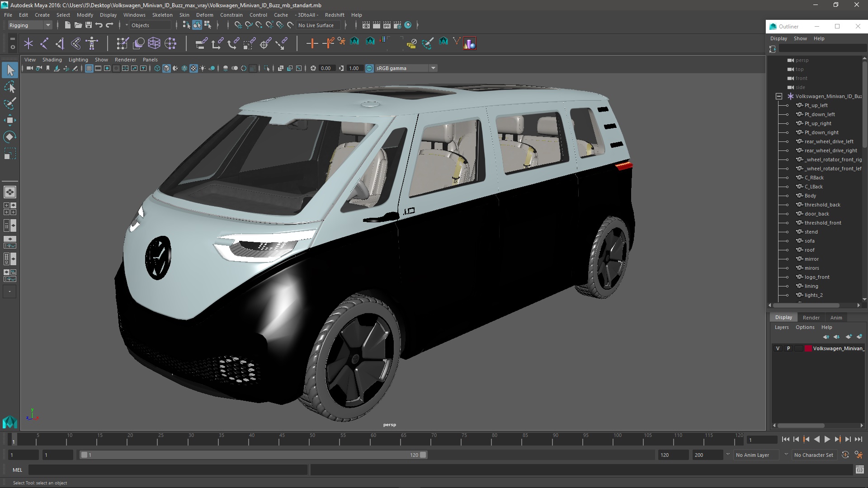
Task: Click the single perspective layout icon
Action: 9,192
